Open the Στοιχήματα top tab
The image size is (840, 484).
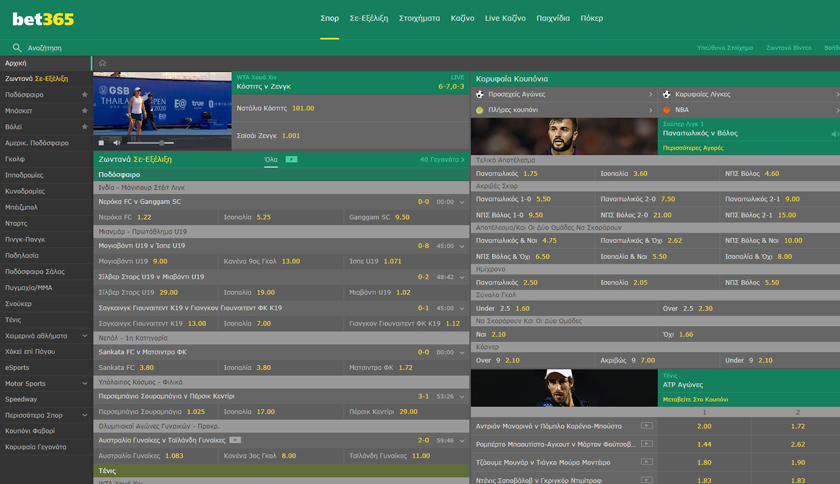[419, 18]
